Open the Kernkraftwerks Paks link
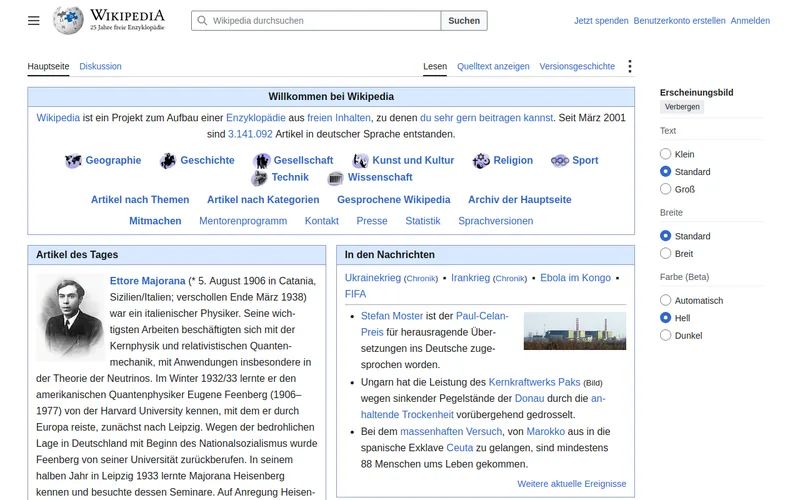The width and height of the screenshot is (800, 500). pyautogui.click(x=534, y=382)
